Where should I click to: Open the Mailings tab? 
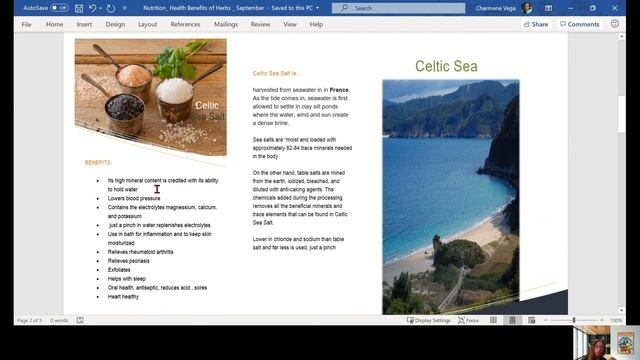(x=226, y=24)
